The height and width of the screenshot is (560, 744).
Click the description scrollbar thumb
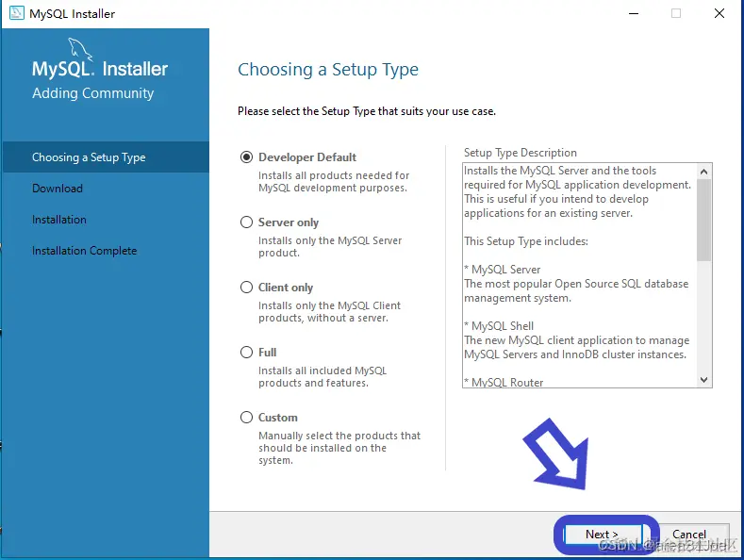[x=703, y=221]
